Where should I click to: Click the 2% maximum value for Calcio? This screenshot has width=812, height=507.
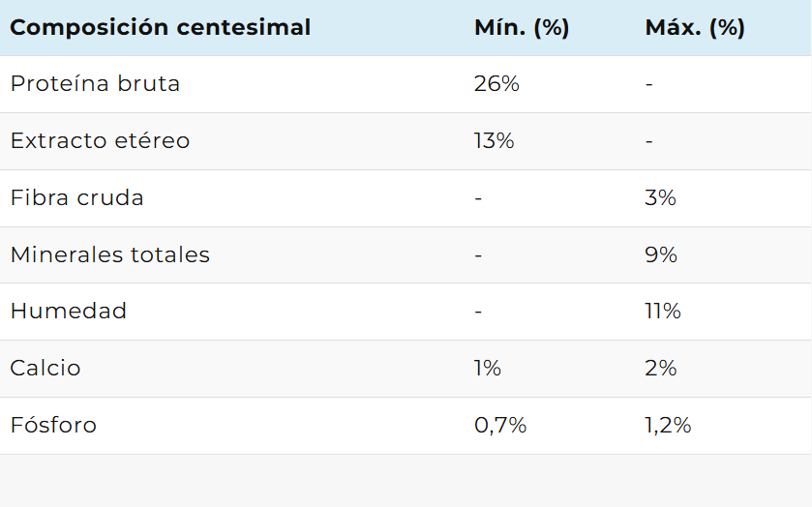click(x=661, y=369)
